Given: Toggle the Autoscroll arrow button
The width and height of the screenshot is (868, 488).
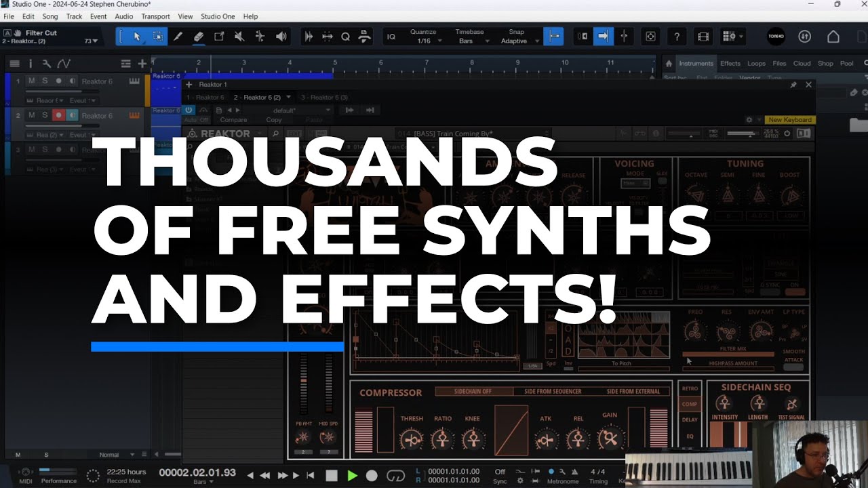Looking at the screenshot, I should pyautogui.click(x=603, y=37).
